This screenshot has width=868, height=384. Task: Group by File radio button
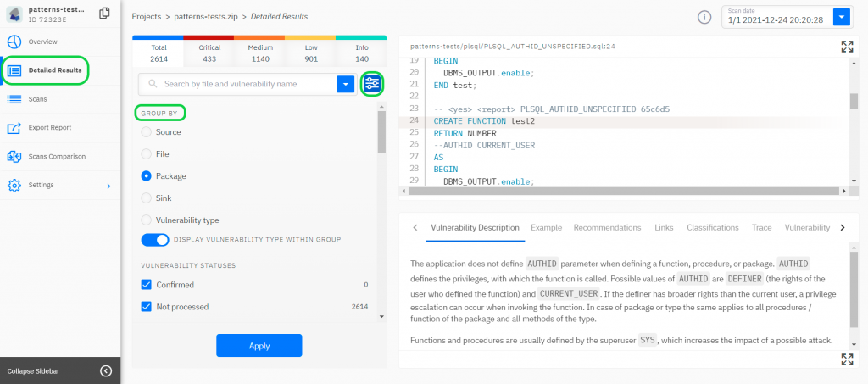pos(146,154)
